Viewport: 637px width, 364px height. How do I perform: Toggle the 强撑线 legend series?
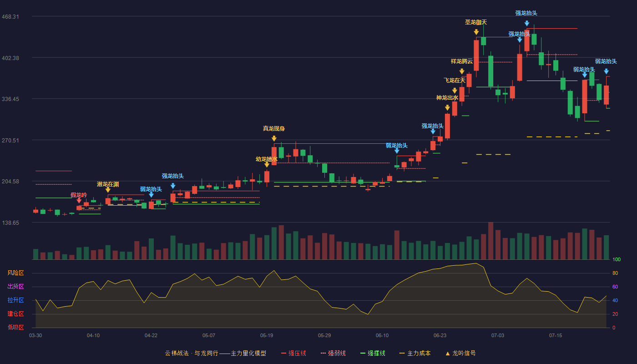tap(373, 353)
